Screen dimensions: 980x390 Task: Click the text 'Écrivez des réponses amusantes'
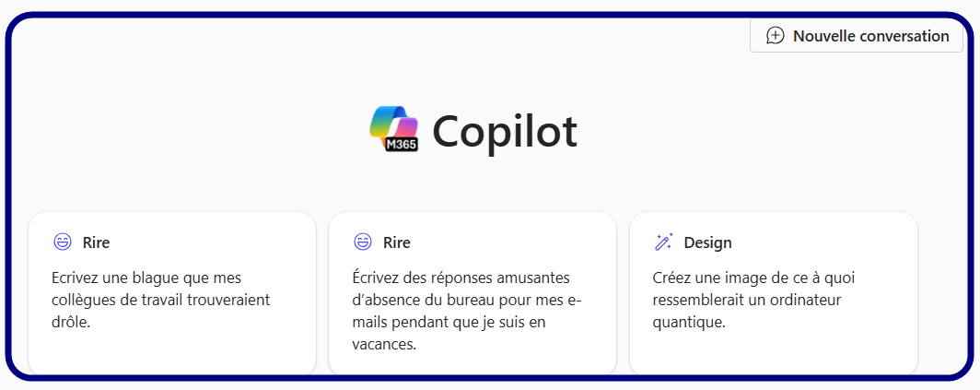[x=461, y=278]
